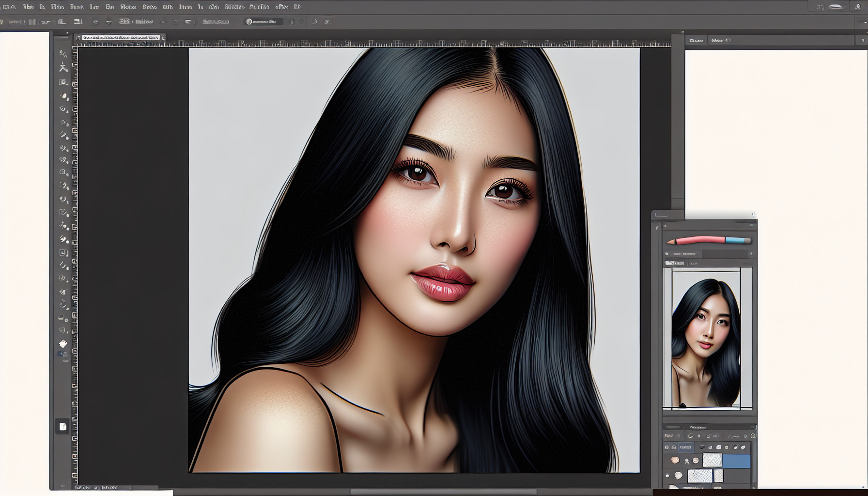Click the peach round icon on the first layer row
This screenshot has height=496, width=868.
[x=675, y=460]
